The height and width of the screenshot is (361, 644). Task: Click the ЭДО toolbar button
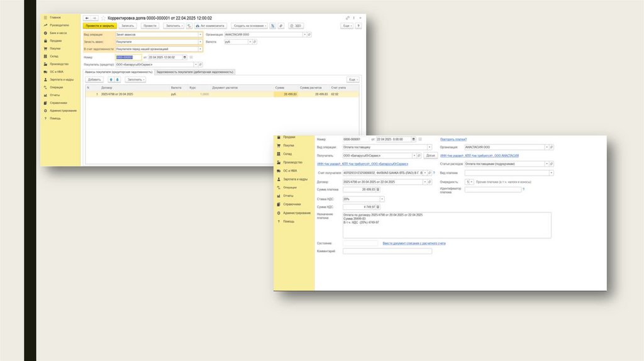295,26
